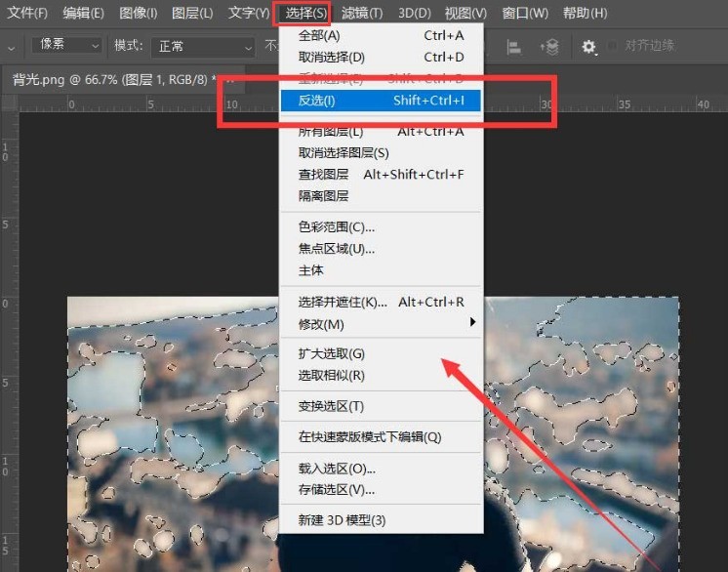Open the 文件(F) menu
The width and height of the screenshot is (728, 572).
(27, 13)
